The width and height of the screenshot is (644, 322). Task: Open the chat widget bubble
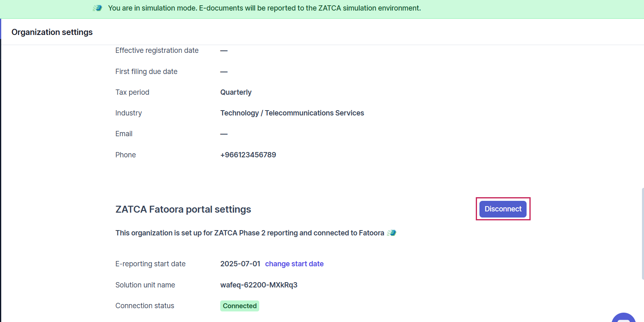624,318
